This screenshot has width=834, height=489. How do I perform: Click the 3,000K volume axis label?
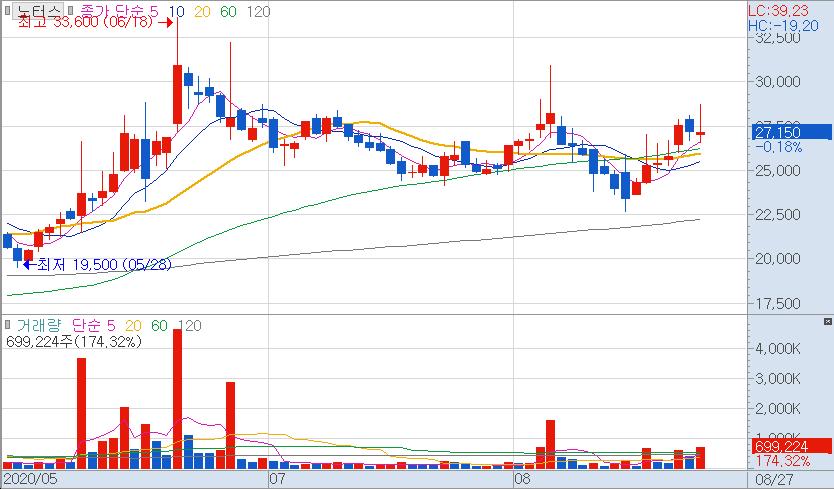[x=778, y=378]
